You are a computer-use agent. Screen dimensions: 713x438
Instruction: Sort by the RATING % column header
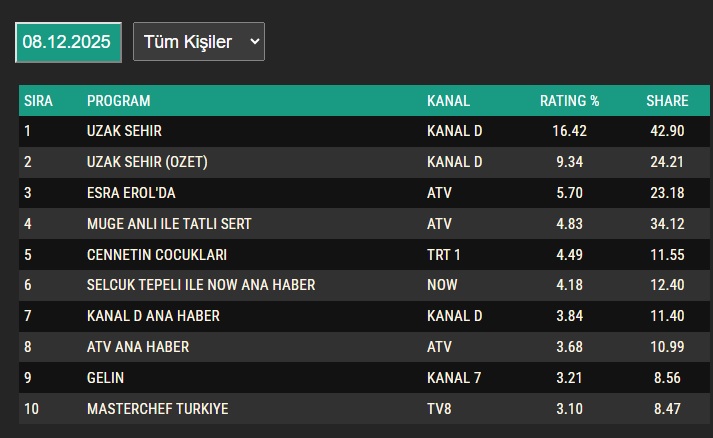click(x=569, y=101)
